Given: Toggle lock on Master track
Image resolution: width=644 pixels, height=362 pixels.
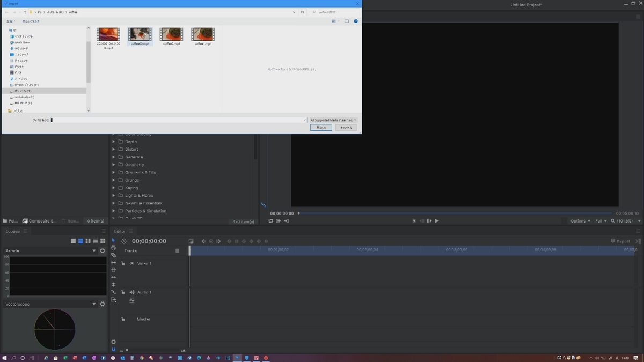Looking at the screenshot, I should (123, 319).
